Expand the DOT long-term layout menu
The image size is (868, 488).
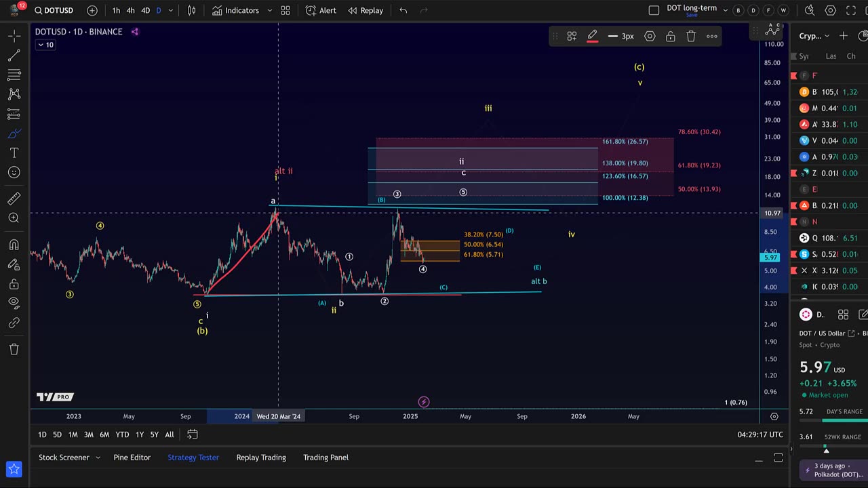coord(726,10)
